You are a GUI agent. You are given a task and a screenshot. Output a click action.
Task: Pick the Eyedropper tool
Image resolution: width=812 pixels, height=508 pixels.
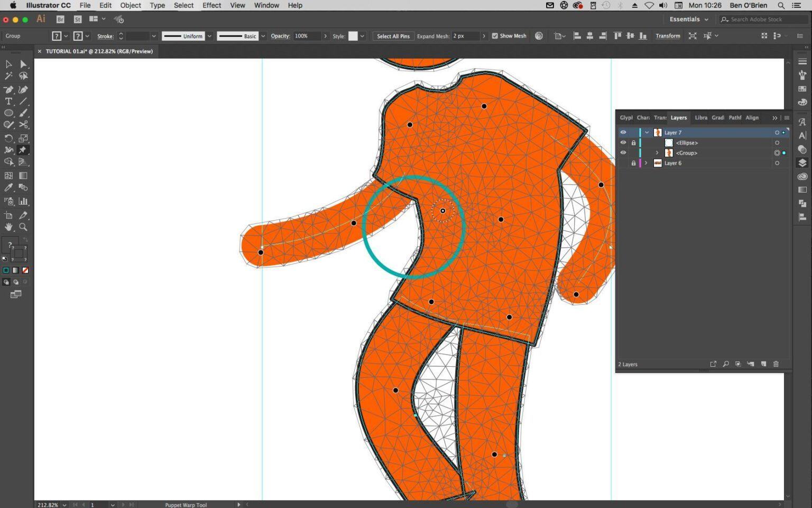click(8, 186)
